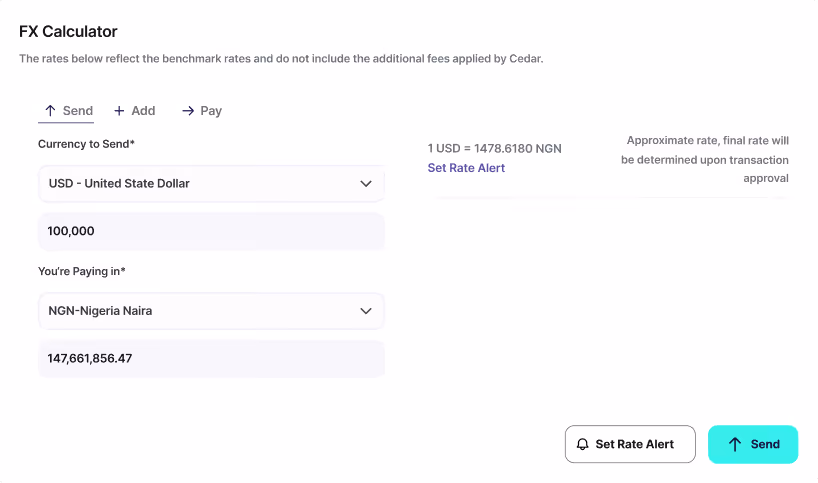Switch to the Pay tab
The height and width of the screenshot is (483, 818).
click(202, 111)
